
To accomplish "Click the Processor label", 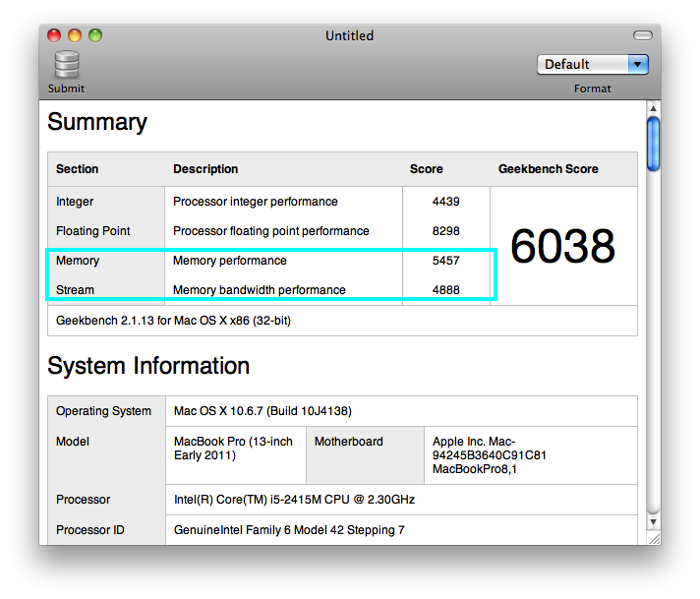I will pos(83,500).
